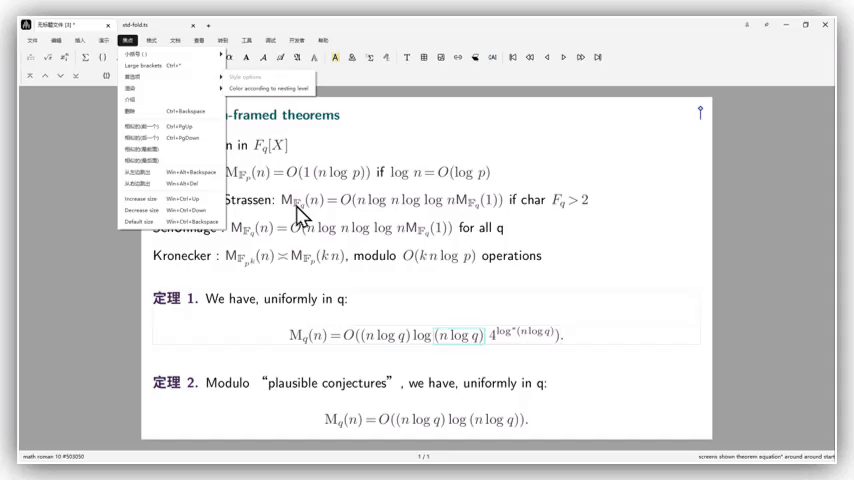Click the text mode T icon
The height and width of the screenshot is (480, 854).
pyautogui.click(x=406, y=57)
